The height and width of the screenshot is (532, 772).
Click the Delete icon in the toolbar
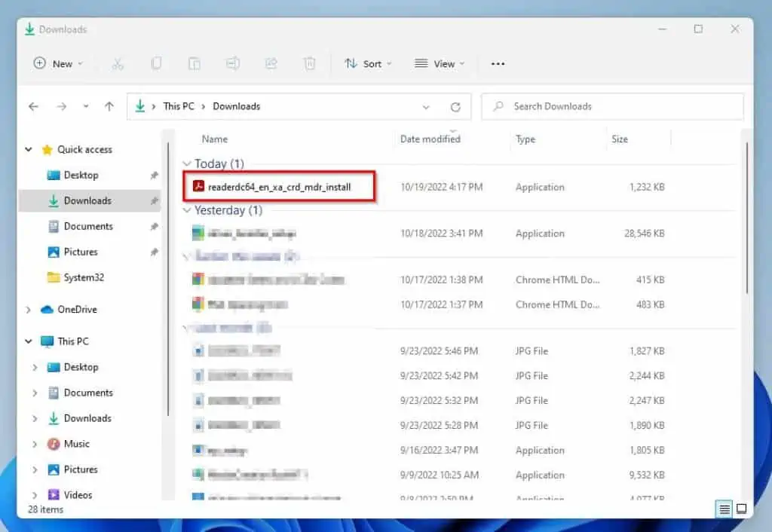coord(309,63)
